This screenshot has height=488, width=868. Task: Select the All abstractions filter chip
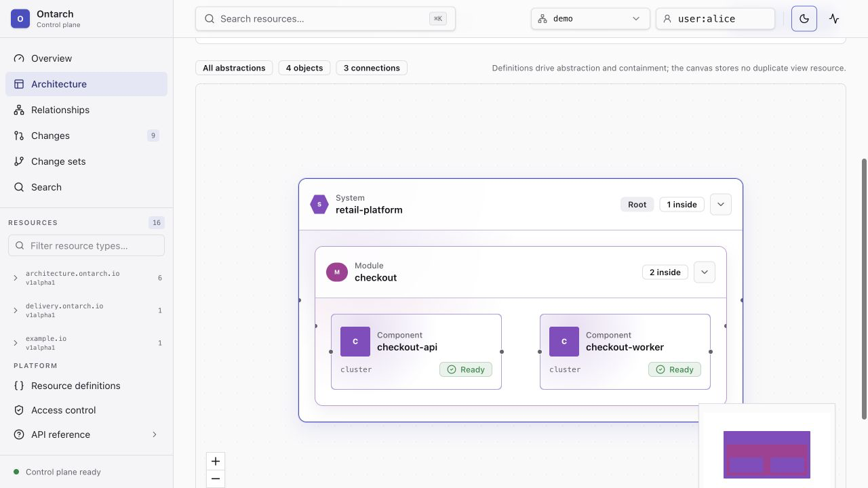[x=234, y=68]
